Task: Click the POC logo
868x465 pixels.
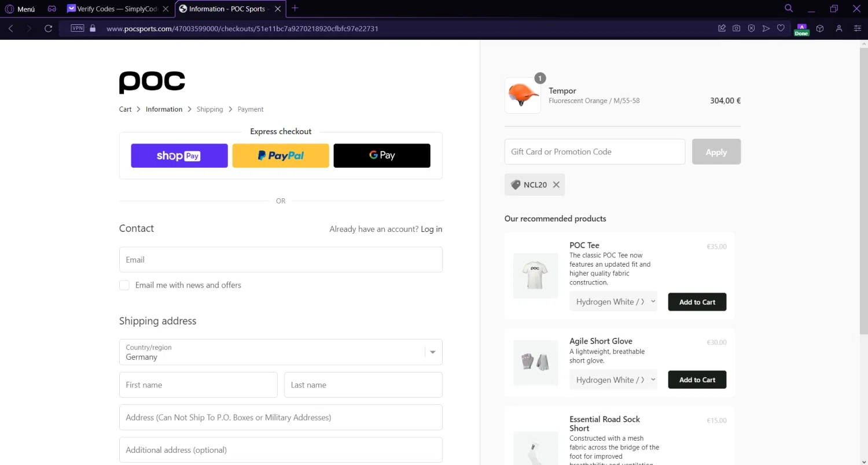Action: pyautogui.click(x=152, y=82)
